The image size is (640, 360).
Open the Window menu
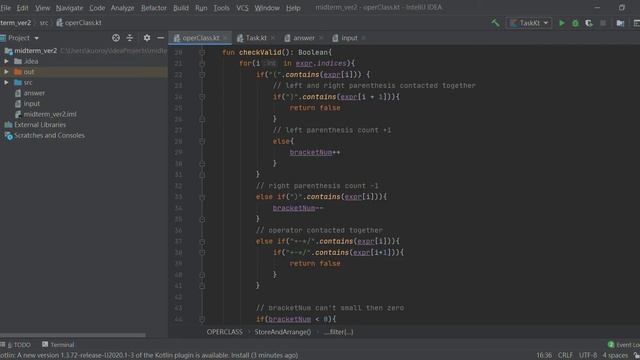tap(267, 8)
